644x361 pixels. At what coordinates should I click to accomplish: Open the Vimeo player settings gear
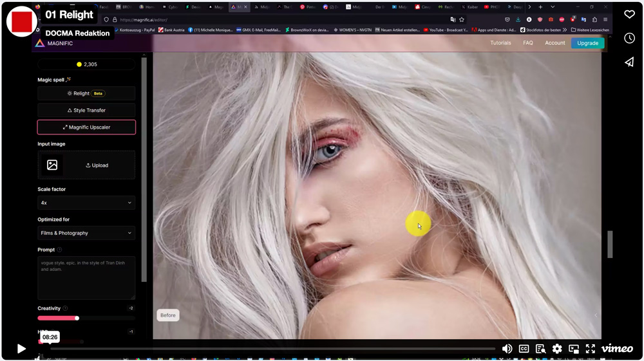tap(557, 349)
